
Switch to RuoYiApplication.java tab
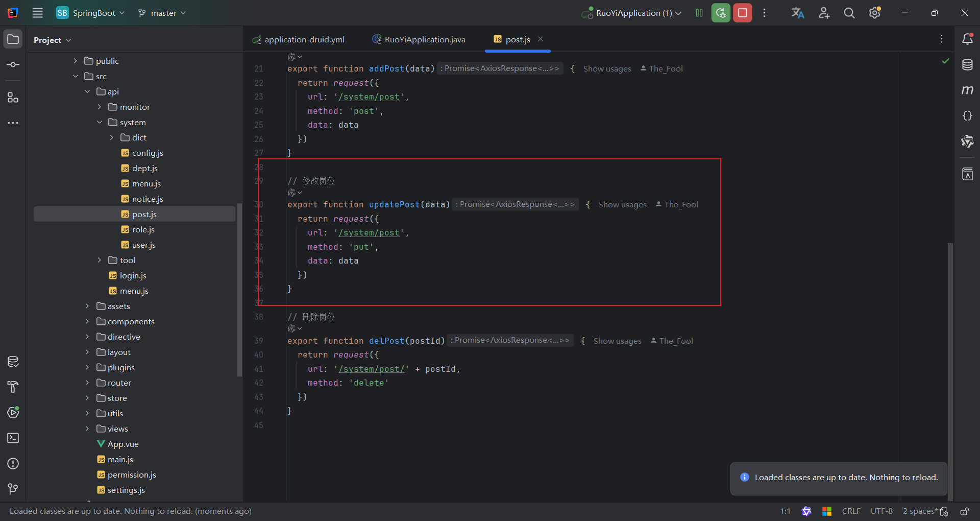point(419,39)
